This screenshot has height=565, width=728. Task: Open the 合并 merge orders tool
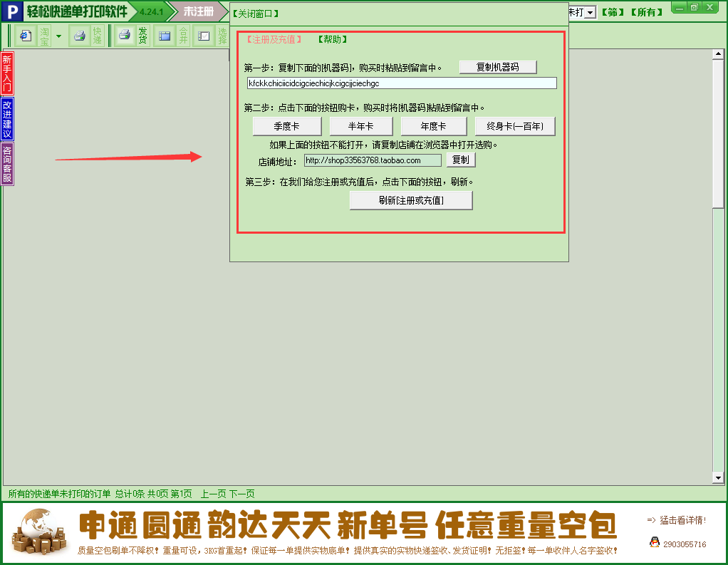point(182,34)
